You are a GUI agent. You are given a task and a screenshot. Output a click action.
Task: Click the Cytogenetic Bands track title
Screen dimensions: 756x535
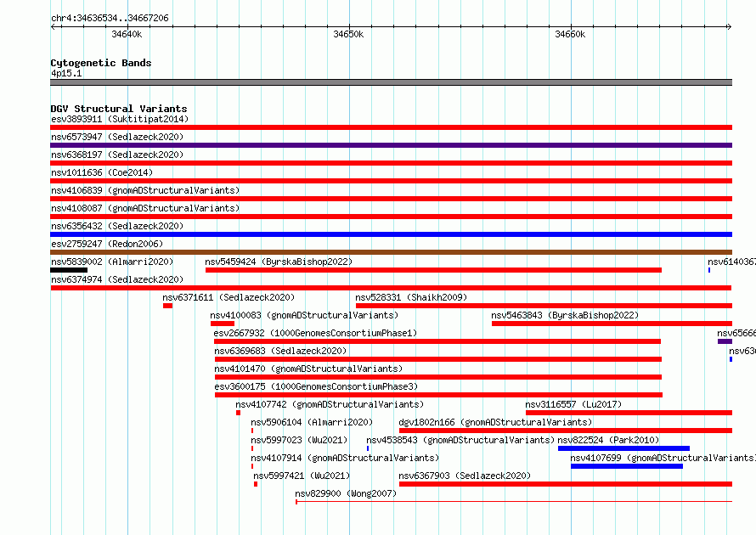(101, 63)
